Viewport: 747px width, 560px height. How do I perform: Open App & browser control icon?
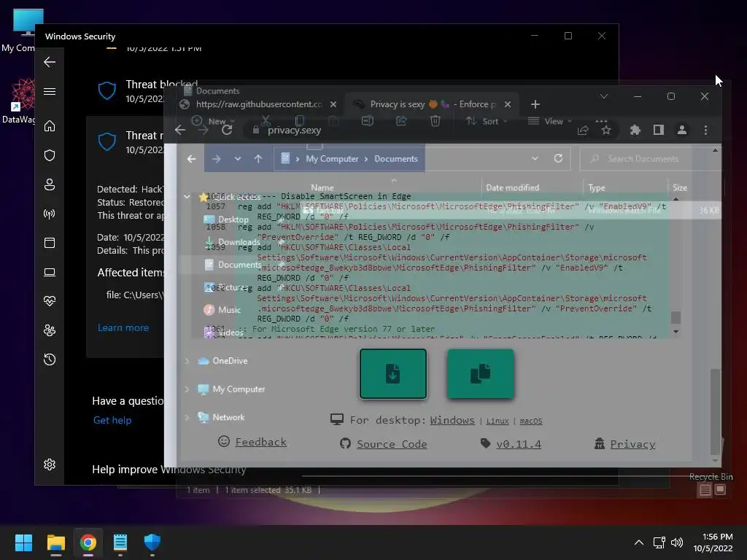coord(50,243)
